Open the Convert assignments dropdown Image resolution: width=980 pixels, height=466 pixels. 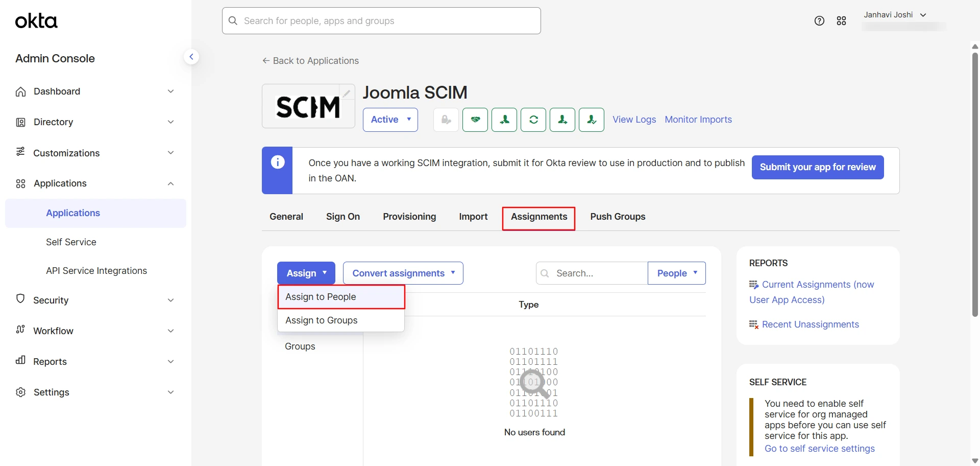click(x=403, y=273)
